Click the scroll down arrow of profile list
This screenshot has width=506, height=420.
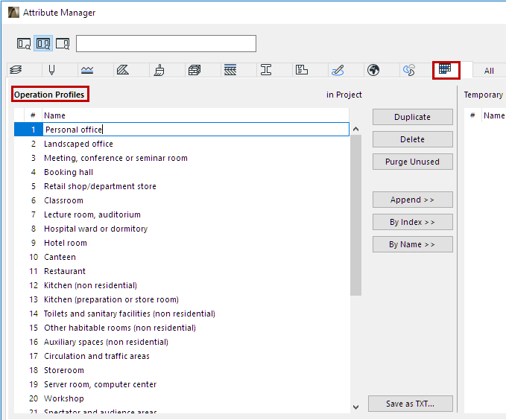[x=356, y=407]
